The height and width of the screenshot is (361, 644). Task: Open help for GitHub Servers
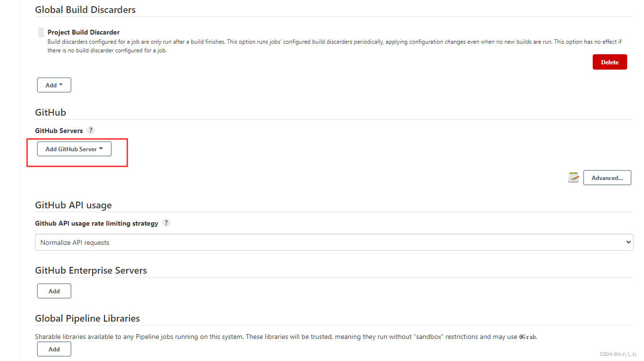pos(91,130)
